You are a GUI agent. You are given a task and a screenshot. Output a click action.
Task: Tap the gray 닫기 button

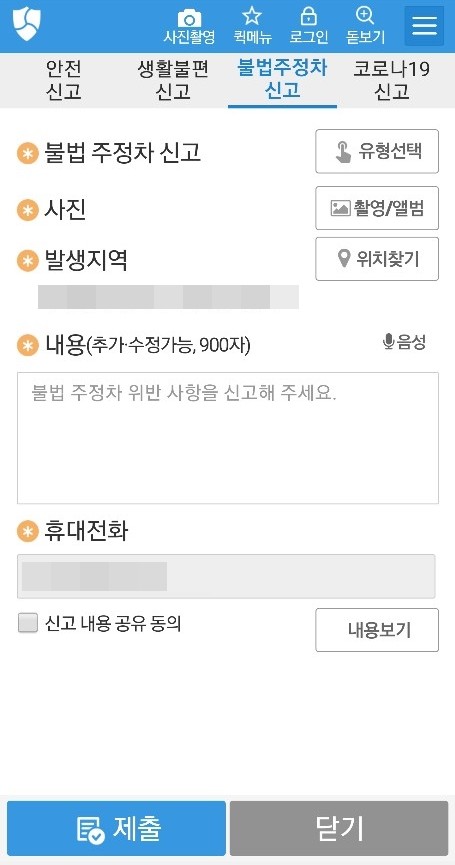[x=339, y=828]
